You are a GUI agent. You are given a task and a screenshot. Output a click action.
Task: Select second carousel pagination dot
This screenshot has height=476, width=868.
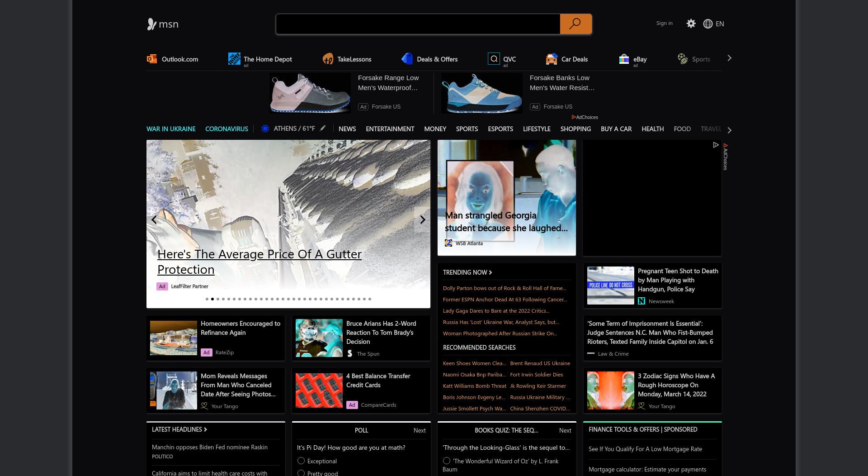[212, 299]
